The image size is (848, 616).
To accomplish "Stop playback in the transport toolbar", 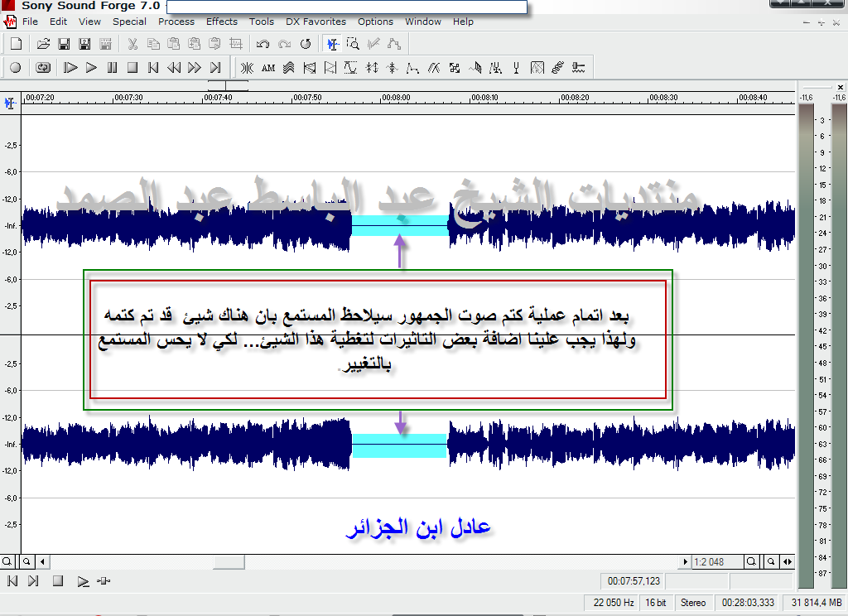I will pos(132,68).
